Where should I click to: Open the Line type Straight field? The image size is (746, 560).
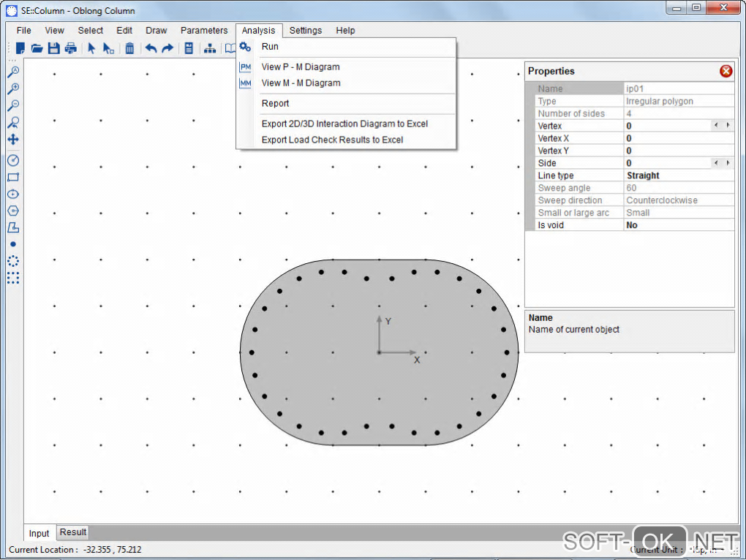click(x=678, y=175)
